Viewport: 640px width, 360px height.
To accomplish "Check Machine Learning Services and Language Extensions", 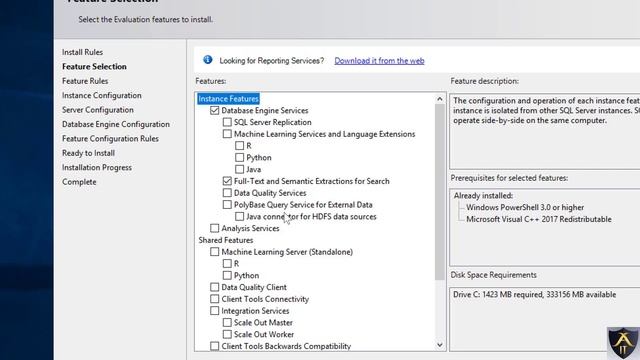I will (227, 134).
